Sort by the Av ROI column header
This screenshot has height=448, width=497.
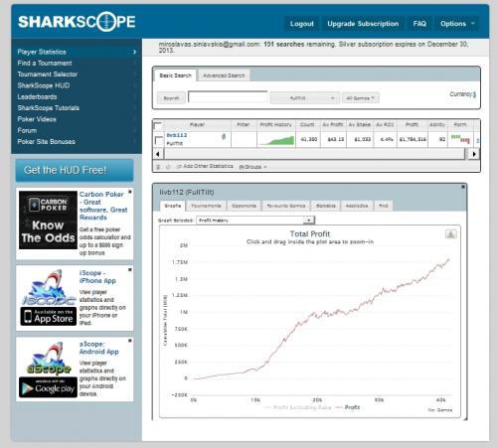tap(385, 124)
